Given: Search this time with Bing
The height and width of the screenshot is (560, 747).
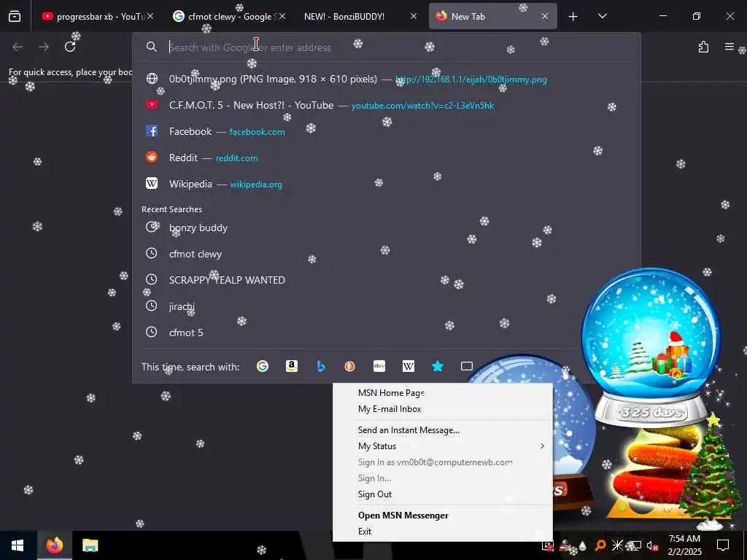Looking at the screenshot, I should click(x=321, y=366).
